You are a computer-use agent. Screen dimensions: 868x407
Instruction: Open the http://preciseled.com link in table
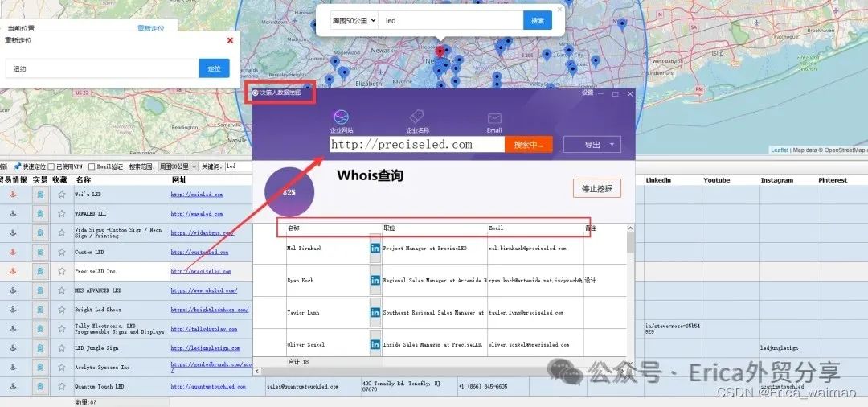pyautogui.click(x=201, y=271)
